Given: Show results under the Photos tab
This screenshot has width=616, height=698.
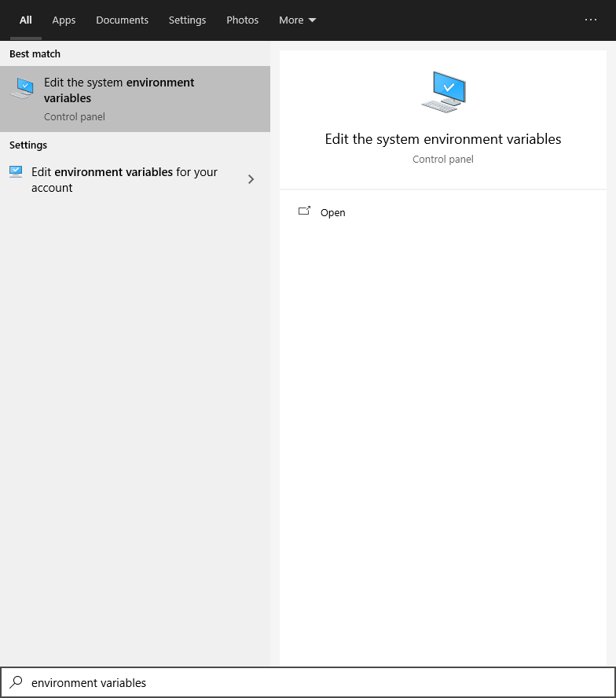Looking at the screenshot, I should pyautogui.click(x=242, y=20).
